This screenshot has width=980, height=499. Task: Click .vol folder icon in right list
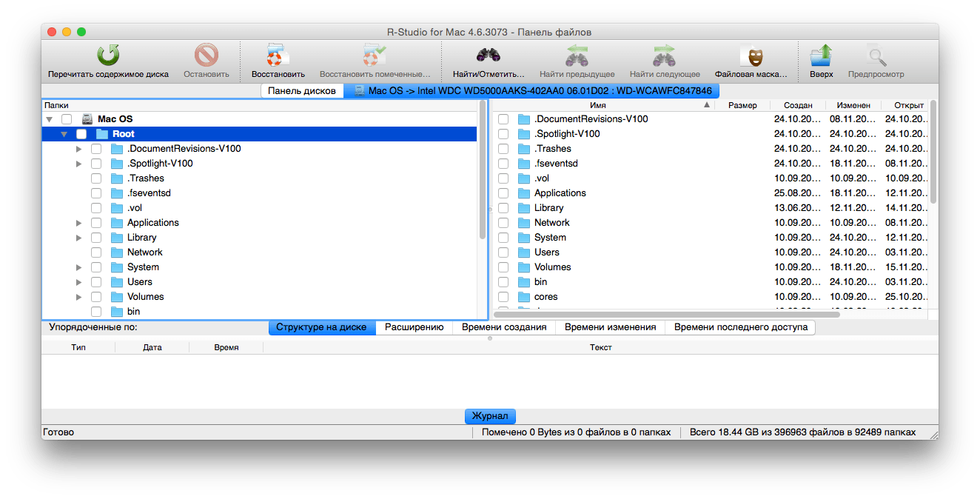(x=525, y=178)
